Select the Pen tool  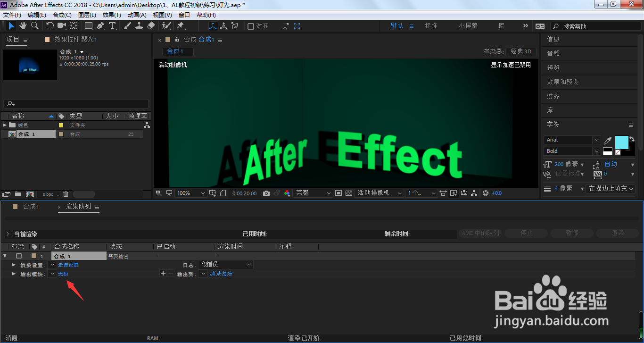click(100, 25)
